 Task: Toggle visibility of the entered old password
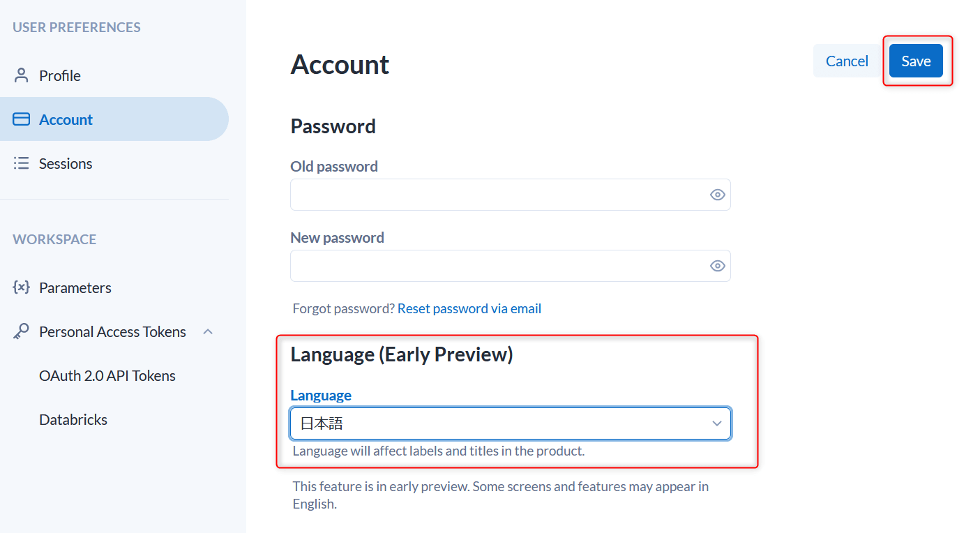[717, 195]
